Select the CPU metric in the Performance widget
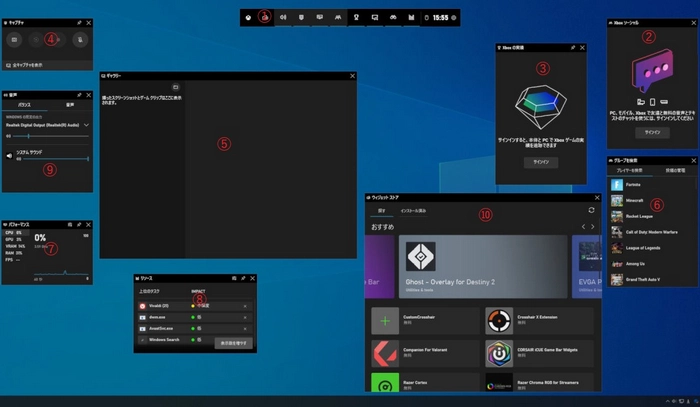This screenshot has height=407, width=700. click(15, 233)
